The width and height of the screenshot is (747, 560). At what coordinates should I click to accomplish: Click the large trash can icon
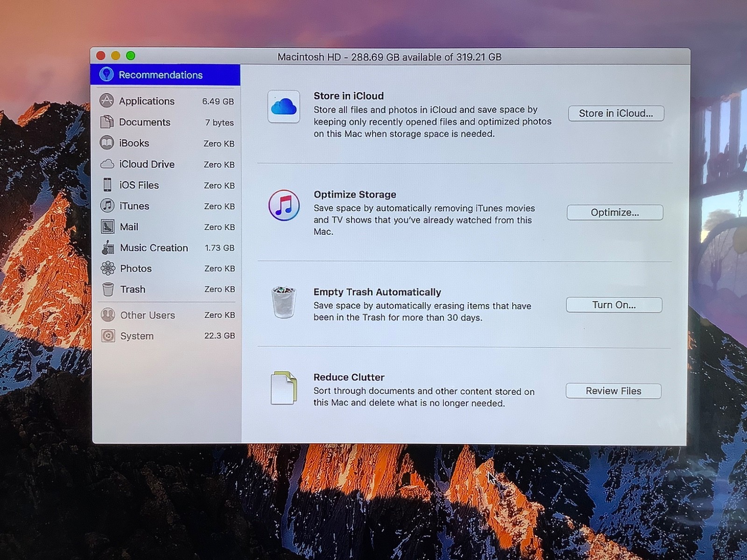pos(284,302)
